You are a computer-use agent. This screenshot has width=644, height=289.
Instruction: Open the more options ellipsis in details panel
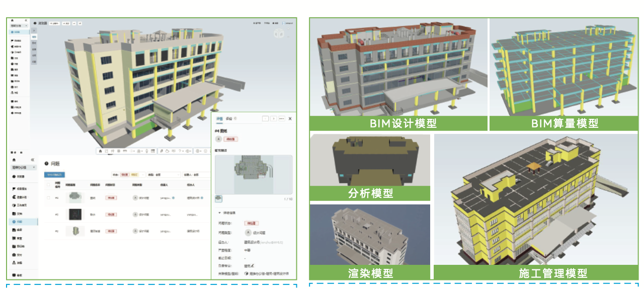[x=281, y=119]
